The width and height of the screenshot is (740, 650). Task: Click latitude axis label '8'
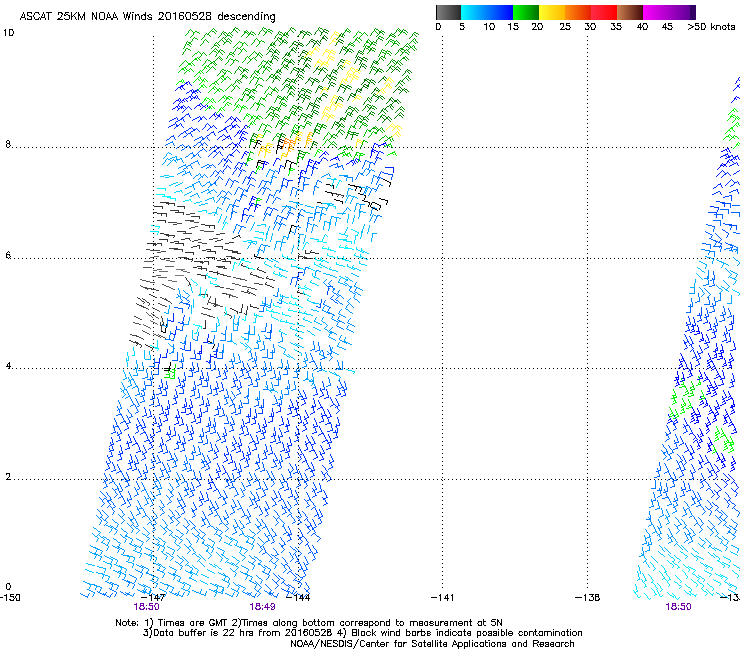tap(8, 144)
